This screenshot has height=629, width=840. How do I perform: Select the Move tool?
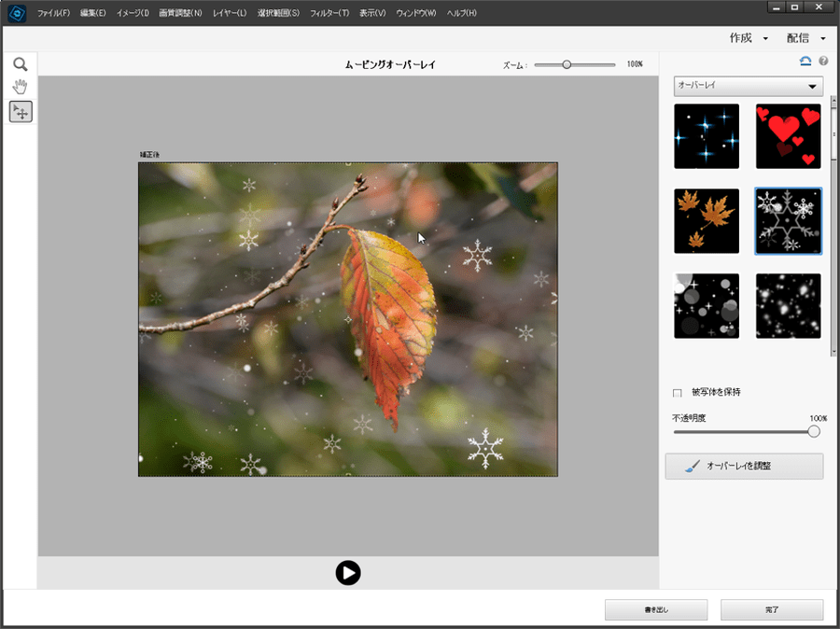[20, 112]
